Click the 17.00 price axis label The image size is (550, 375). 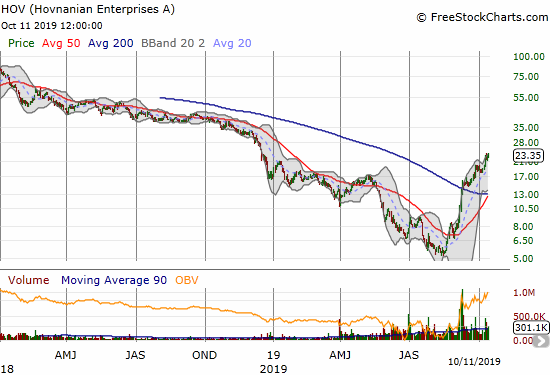(526, 176)
